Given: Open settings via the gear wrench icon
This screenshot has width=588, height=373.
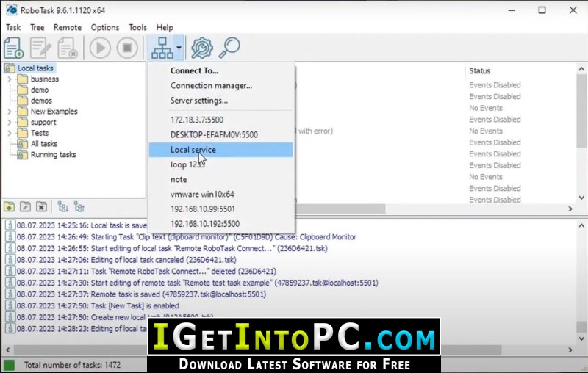Looking at the screenshot, I should 201,48.
